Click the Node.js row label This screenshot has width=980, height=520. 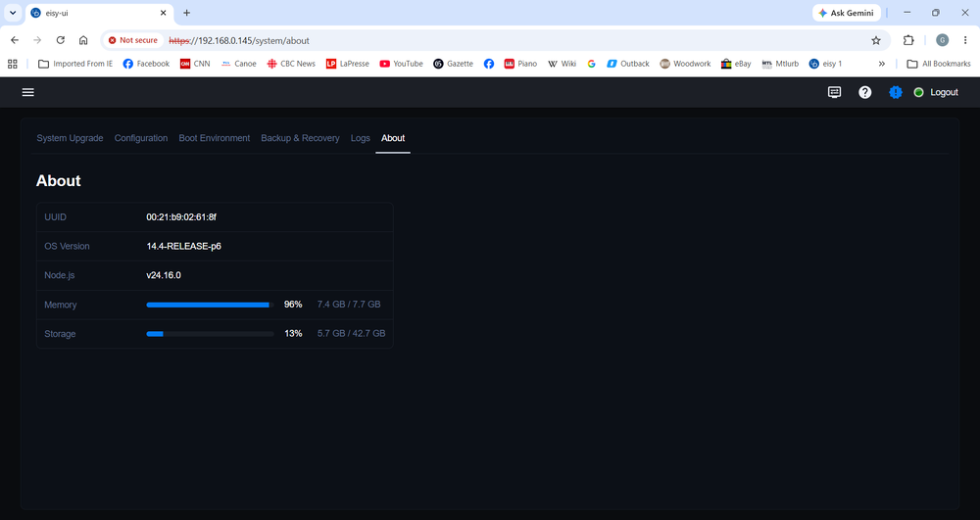pos(60,275)
